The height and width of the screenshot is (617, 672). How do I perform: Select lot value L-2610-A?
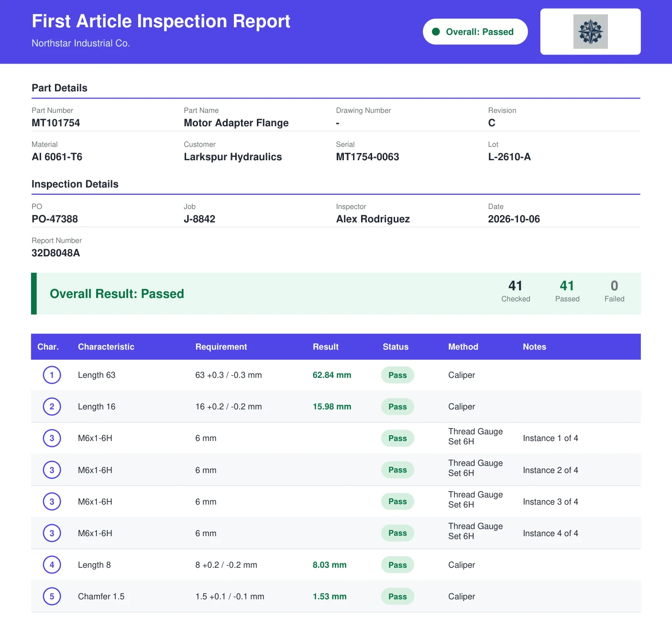pyautogui.click(x=509, y=157)
